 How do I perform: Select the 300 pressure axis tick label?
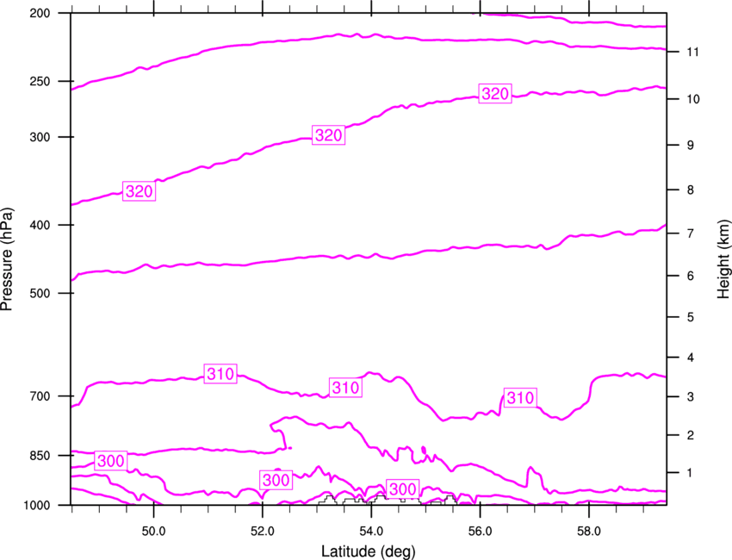40,137
